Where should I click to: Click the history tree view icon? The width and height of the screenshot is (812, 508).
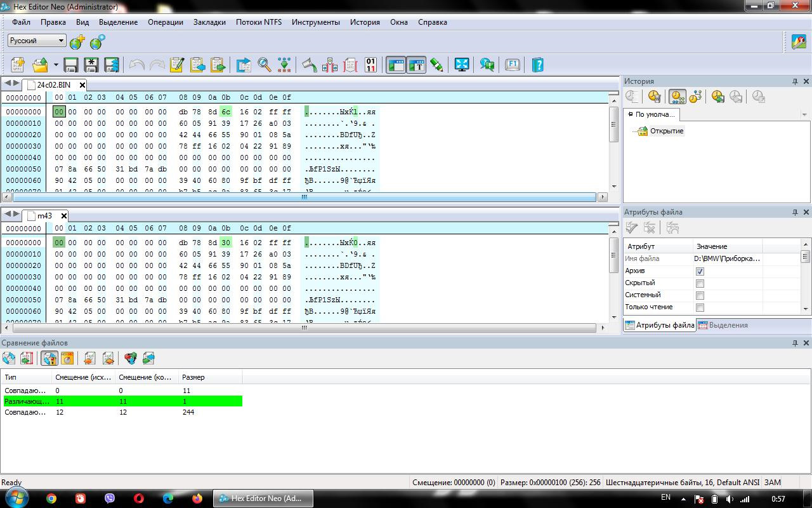point(695,97)
